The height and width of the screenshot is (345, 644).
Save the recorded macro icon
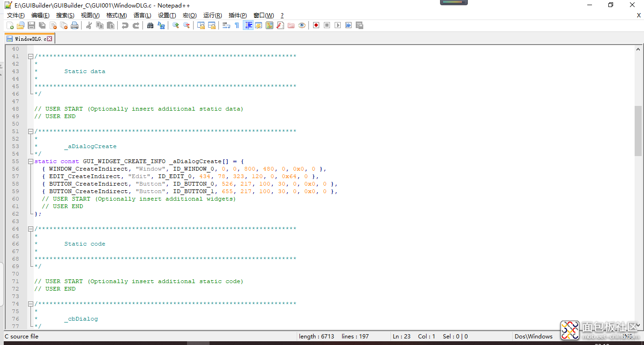click(359, 25)
